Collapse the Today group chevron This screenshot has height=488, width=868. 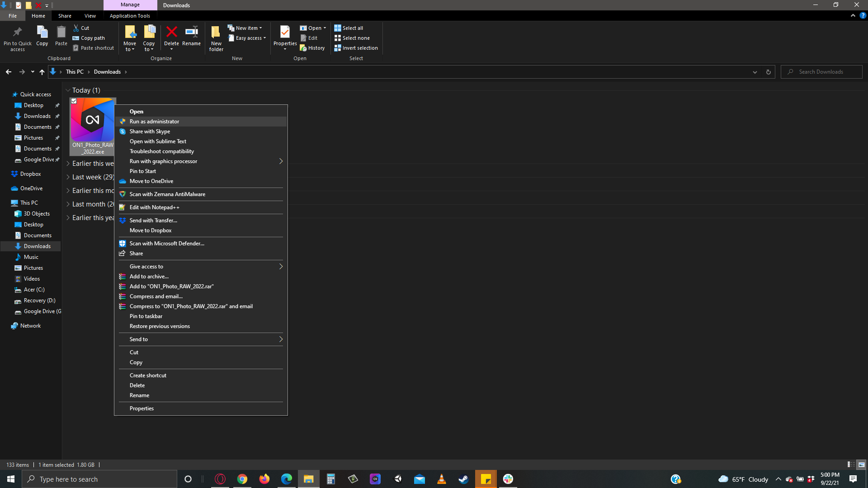click(x=68, y=90)
